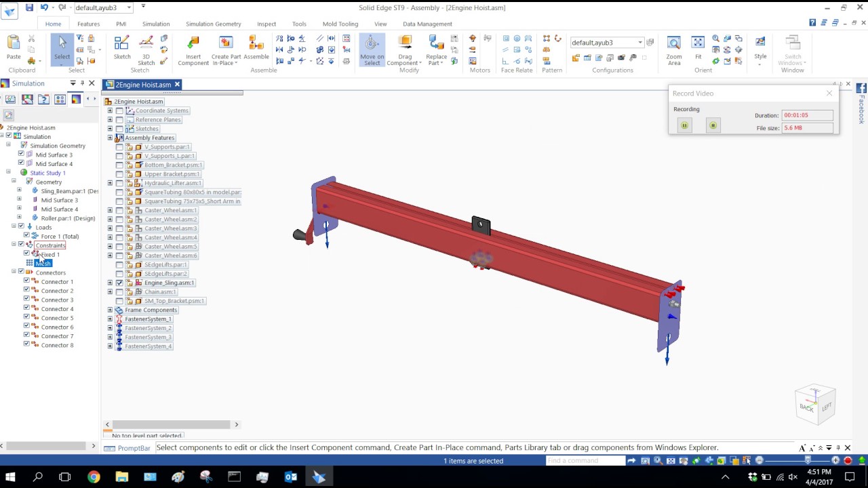Viewport: 868px width, 488px height.
Task: Open the Inspect ribbon tab
Action: pos(267,24)
